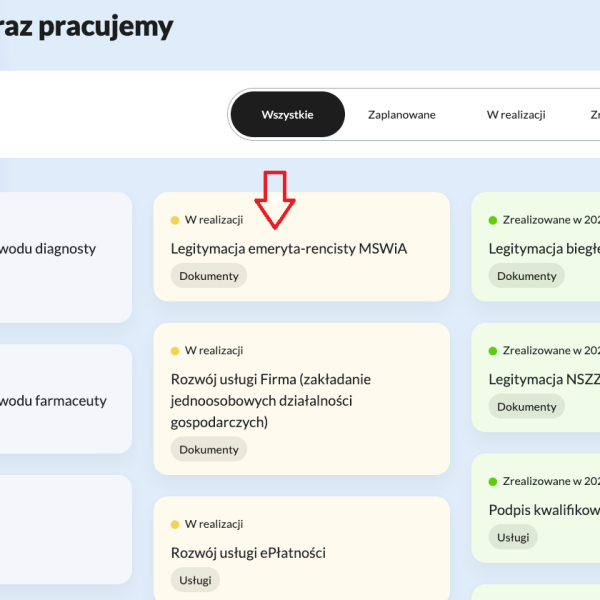Open the Podpis kwalifikowany card

point(536,508)
